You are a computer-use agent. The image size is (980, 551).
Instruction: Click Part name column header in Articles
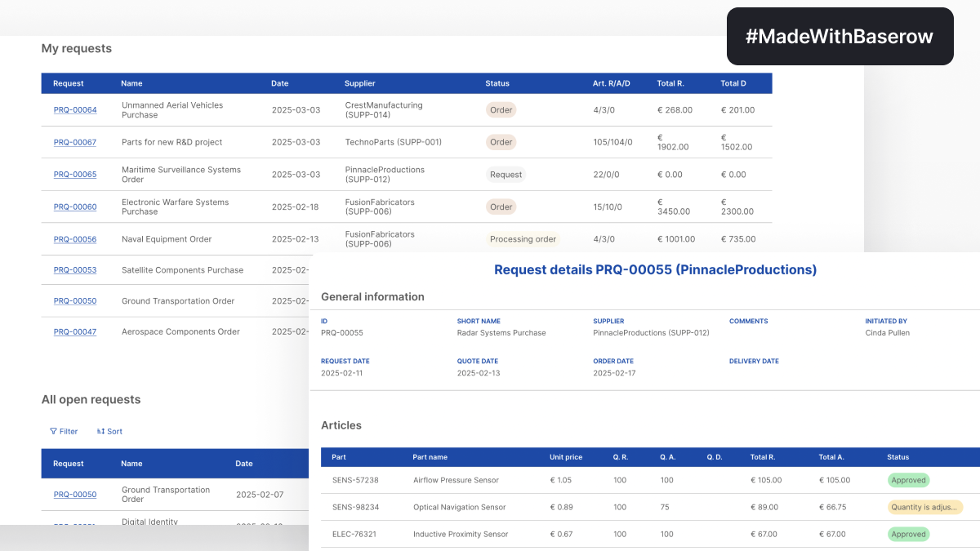click(430, 457)
